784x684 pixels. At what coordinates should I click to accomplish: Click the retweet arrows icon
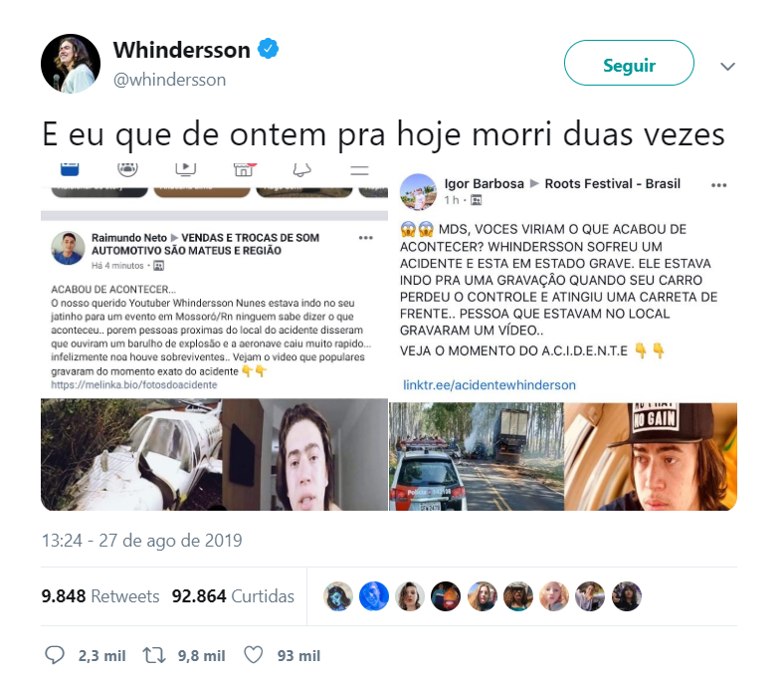tap(154, 655)
